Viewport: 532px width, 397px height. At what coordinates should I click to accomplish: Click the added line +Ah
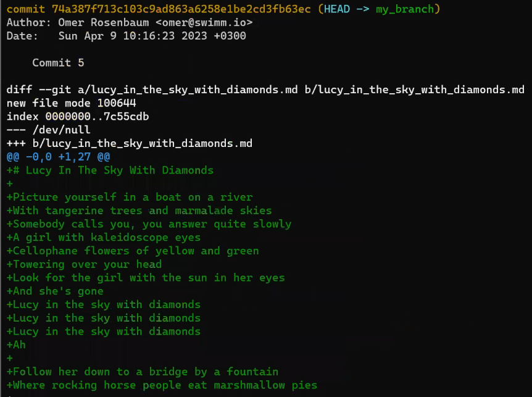16,345
